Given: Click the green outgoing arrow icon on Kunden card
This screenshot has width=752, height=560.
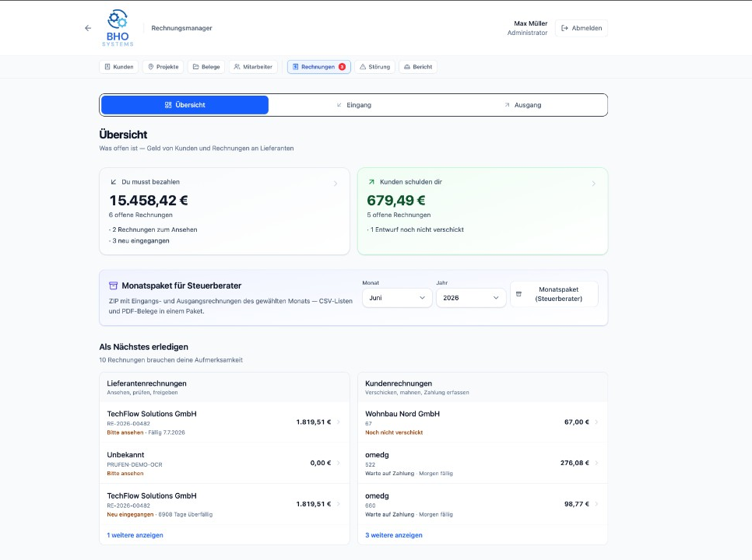Looking at the screenshot, I should tap(371, 182).
